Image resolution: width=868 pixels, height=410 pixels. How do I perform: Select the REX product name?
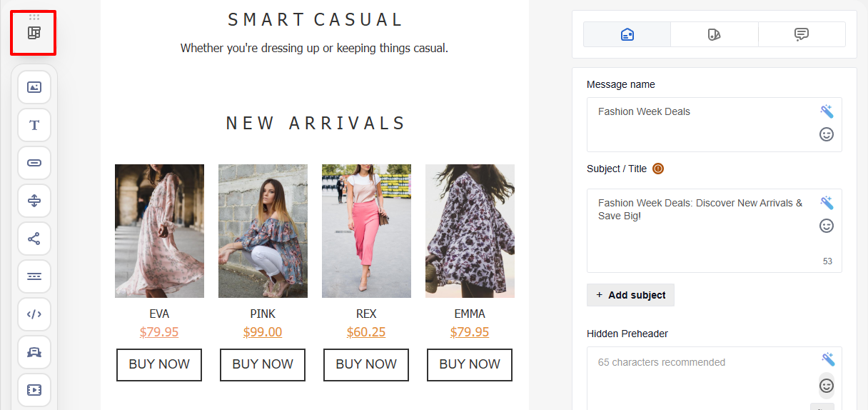pos(366,314)
